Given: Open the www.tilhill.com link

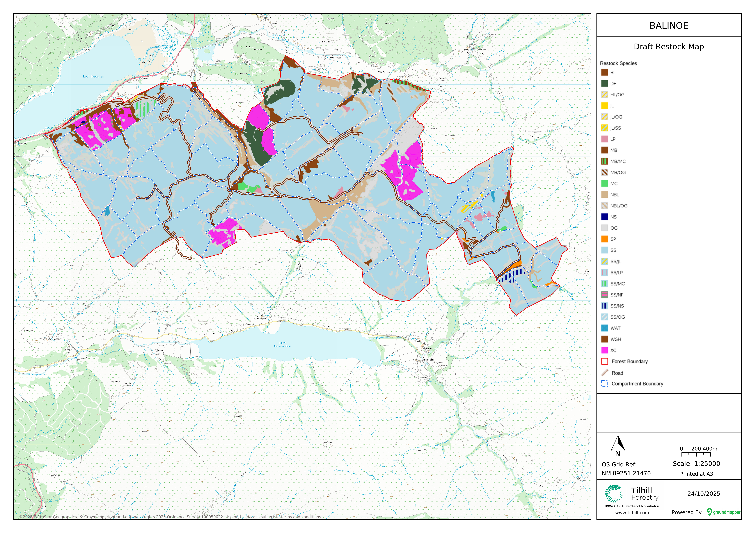Looking at the screenshot, I should click(x=632, y=513).
